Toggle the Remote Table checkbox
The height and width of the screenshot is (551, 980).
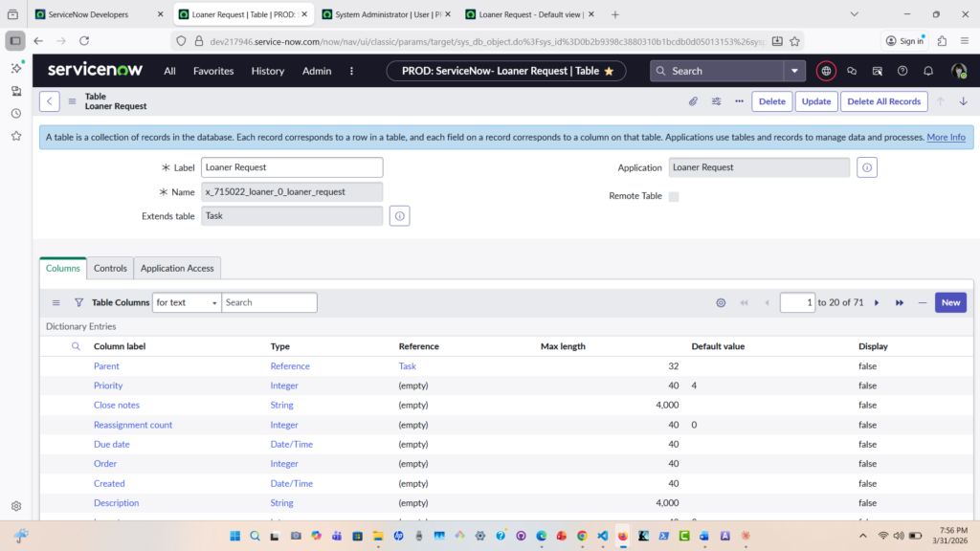tap(674, 196)
